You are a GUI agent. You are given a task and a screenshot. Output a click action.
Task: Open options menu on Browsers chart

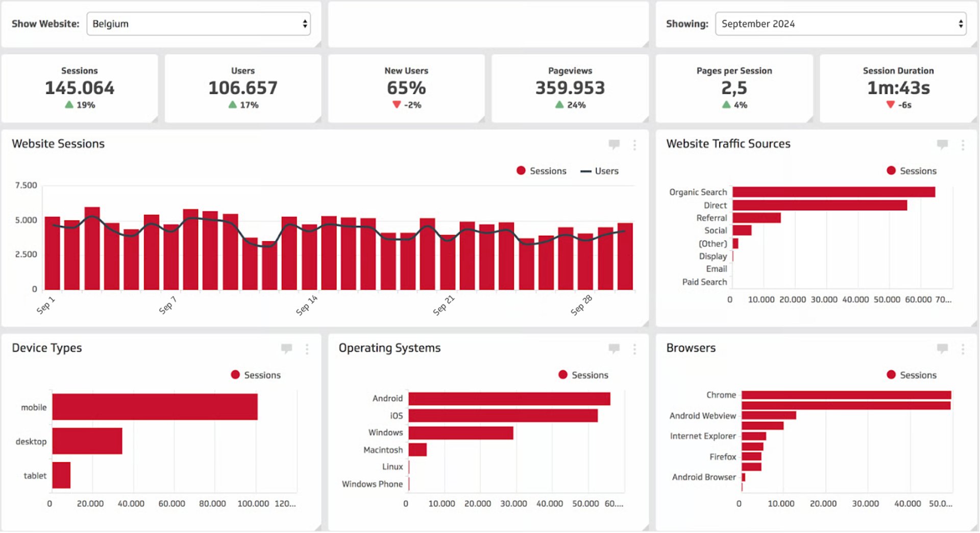(962, 349)
